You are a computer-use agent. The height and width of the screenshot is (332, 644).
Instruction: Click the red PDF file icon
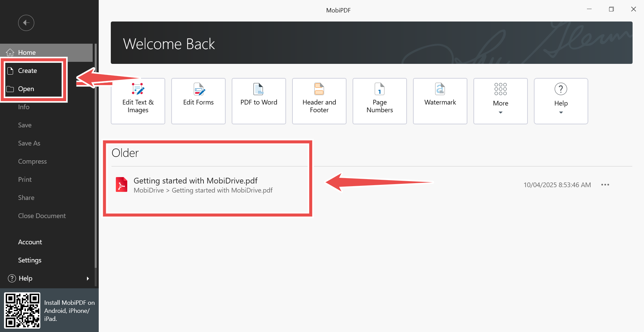[x=122, y=184]
